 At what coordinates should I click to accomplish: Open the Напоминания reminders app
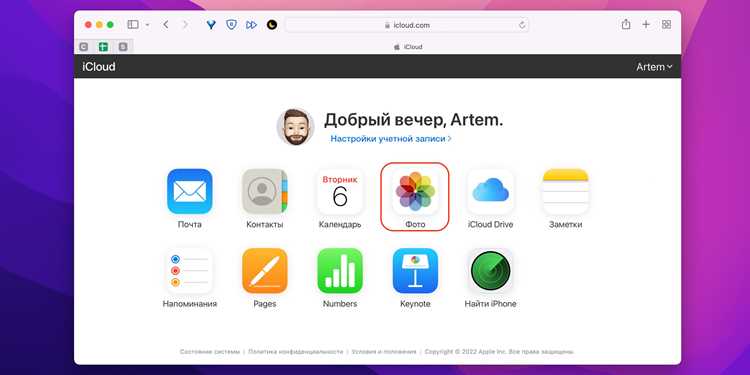coord(189,271)
